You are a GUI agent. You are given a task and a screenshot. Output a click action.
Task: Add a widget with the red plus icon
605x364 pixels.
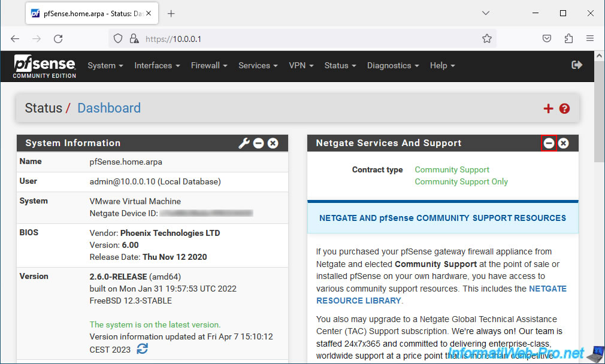tap(548, 109)
